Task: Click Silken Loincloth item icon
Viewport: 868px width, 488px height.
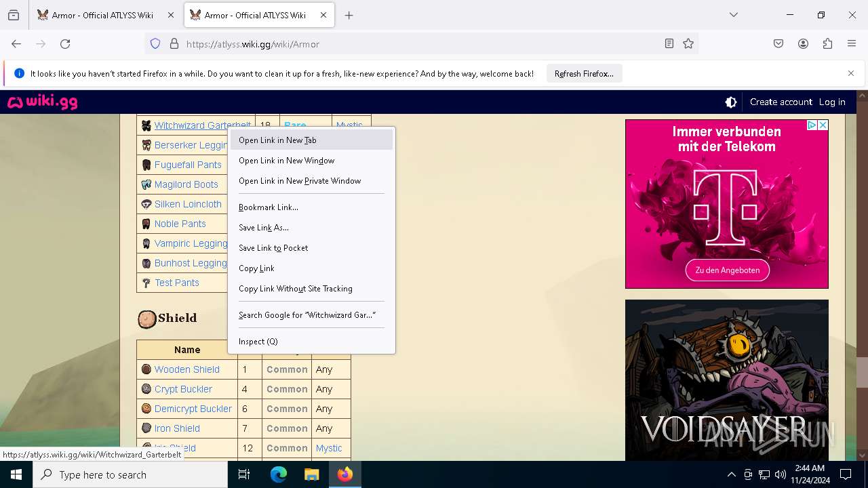Action: pos(146,204)
